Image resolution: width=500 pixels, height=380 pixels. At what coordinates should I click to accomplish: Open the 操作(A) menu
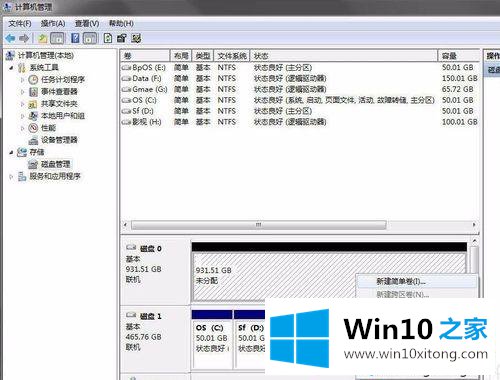[x=53, y=24]
